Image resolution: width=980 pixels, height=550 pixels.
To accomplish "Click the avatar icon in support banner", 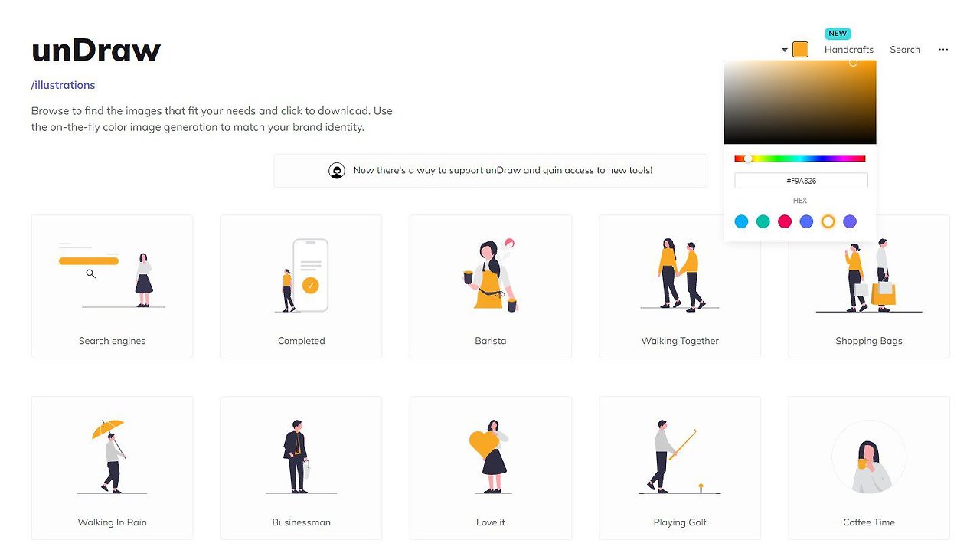I will coord(337,171).
